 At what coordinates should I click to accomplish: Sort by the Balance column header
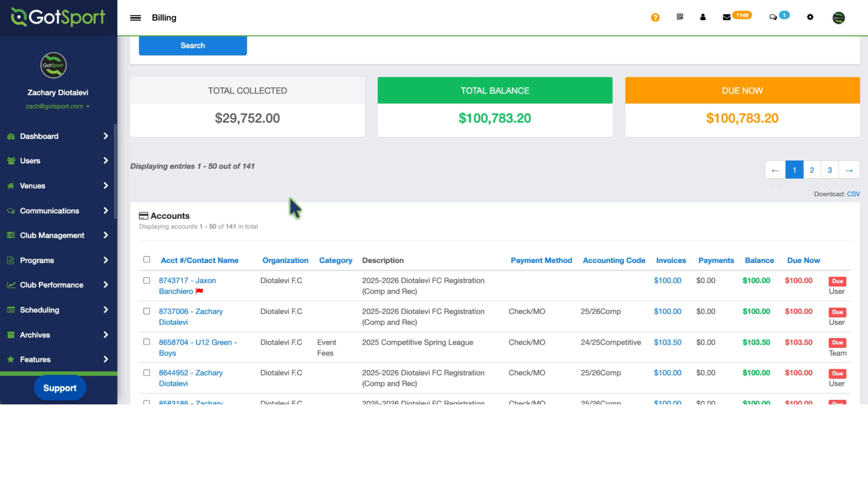pyautogui.click(x=759, y=260)
